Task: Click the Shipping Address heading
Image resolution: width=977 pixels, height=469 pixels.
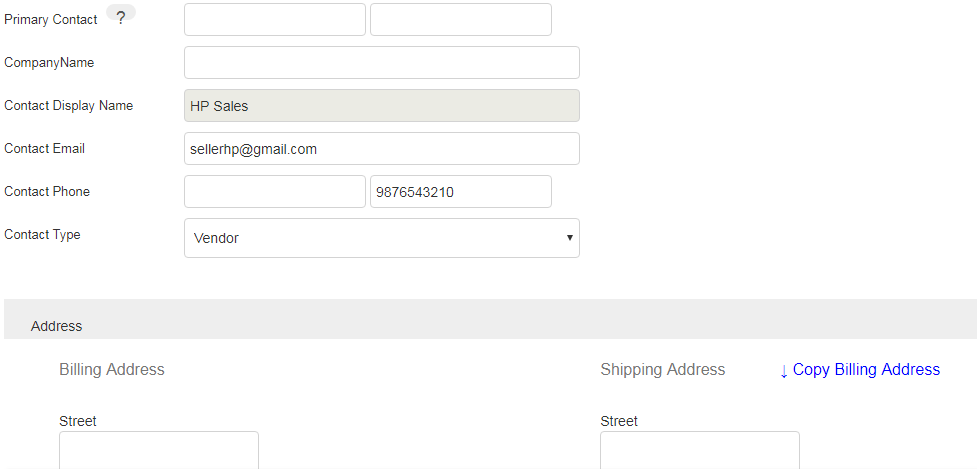Action: point(662,370)
